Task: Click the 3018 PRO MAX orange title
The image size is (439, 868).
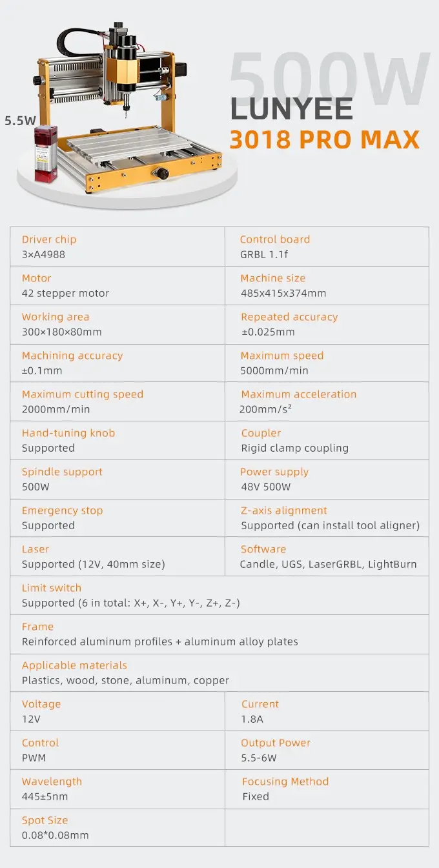Action: pos(325,139)
